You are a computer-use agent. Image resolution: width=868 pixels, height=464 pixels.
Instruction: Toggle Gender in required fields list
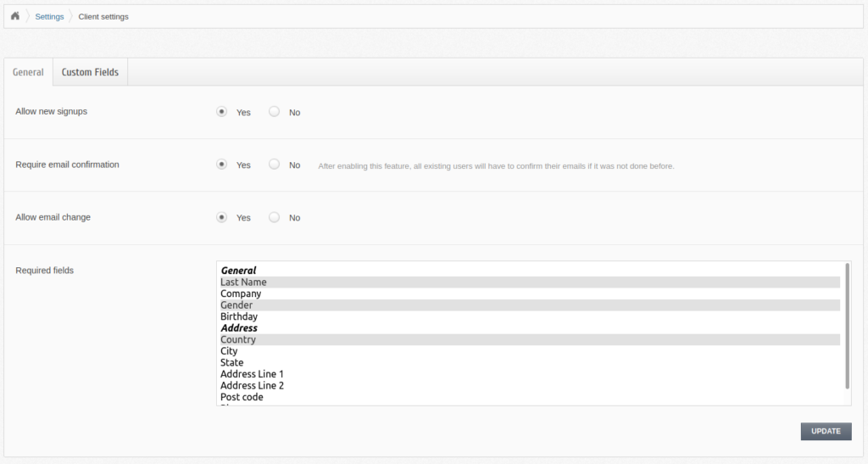coord(236,305)
